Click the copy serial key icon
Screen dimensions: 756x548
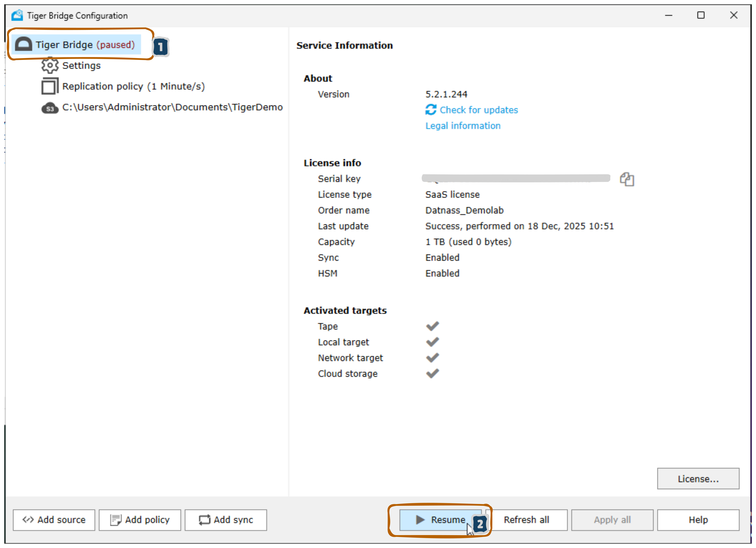tap(627, 179)
